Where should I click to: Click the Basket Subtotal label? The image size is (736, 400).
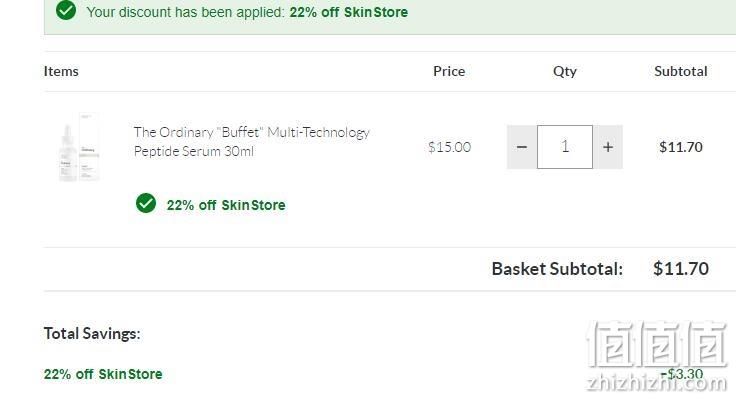[x=557, y=269]
